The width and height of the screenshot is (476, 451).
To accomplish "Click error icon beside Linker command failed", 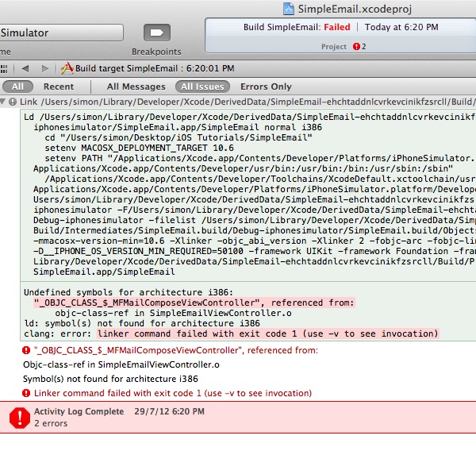I will point(27,393).
